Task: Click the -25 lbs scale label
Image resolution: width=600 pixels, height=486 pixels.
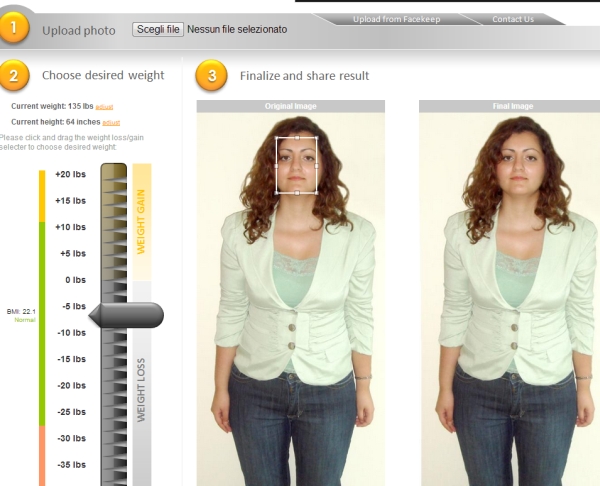Action: pyautogui.click(x=72, y=412)
